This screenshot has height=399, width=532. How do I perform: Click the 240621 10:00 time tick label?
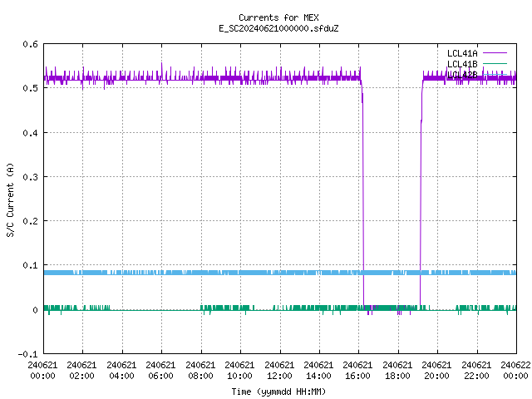[x=239, y=371]
